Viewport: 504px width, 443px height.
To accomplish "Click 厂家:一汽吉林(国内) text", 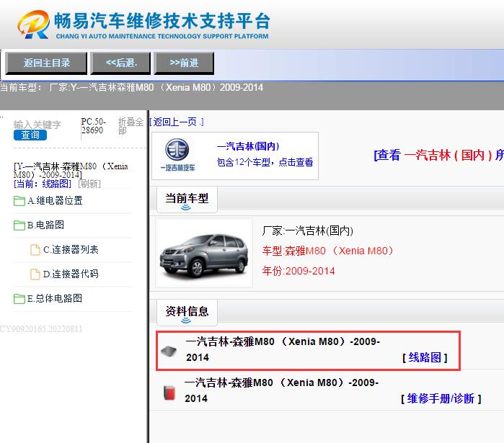I will [x=308, y=231].
